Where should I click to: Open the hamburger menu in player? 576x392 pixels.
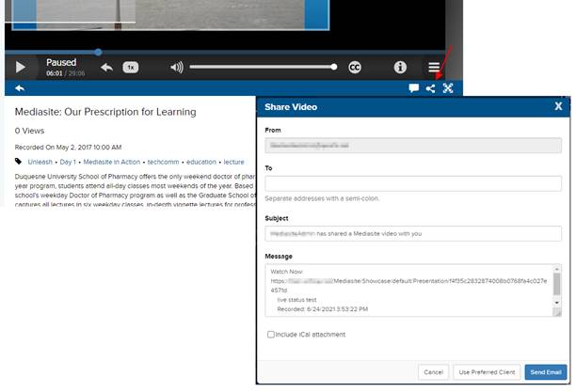click(x=434, y=67)
